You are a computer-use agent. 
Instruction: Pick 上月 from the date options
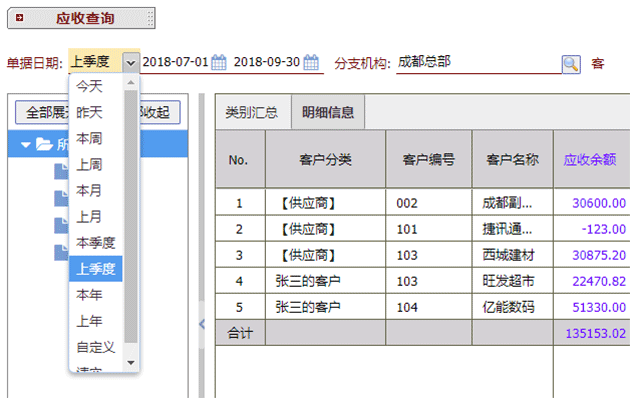click(96, 216)
